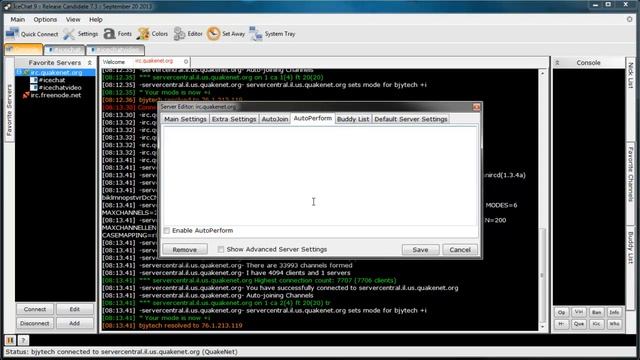640x360 pixels.
Task: Click the Info nick button
Action: 614,312
